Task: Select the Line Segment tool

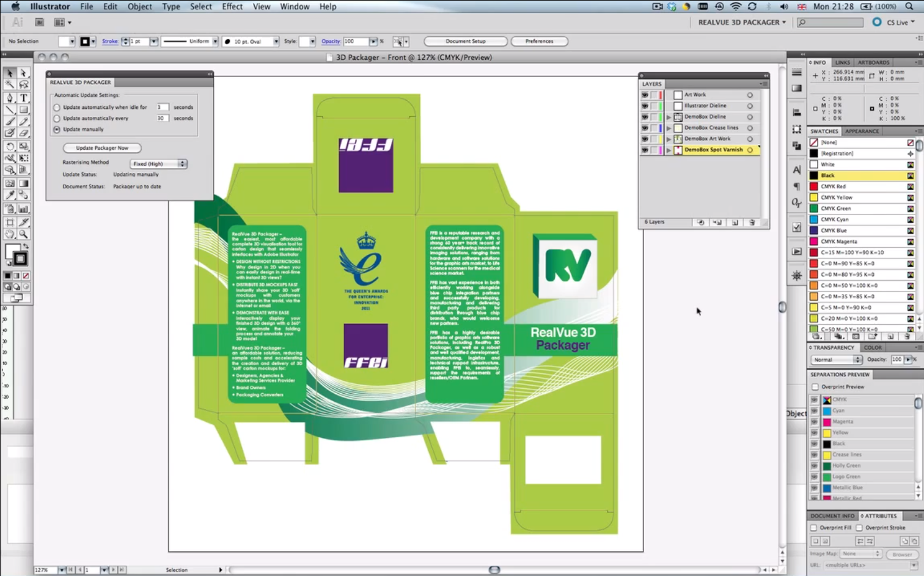Action: (x=10, y=110)
